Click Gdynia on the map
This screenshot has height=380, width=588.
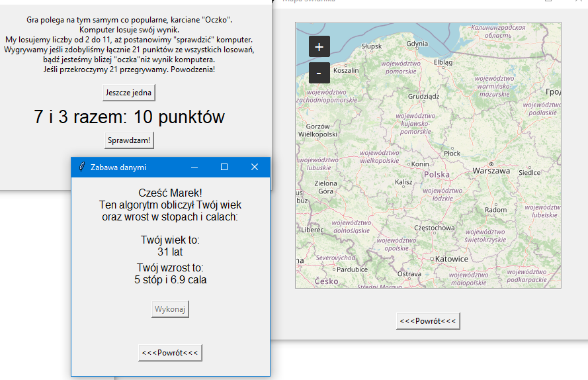[417, 44]
